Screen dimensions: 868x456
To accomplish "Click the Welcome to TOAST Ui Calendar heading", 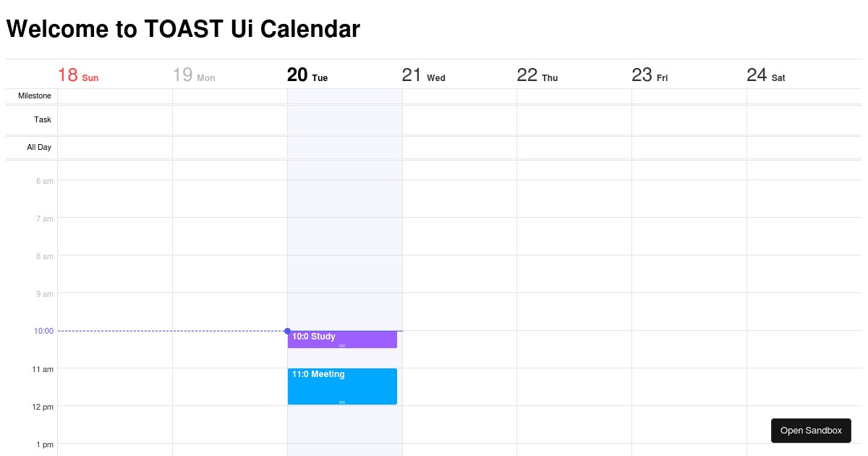I will click(x=182, y=29).
